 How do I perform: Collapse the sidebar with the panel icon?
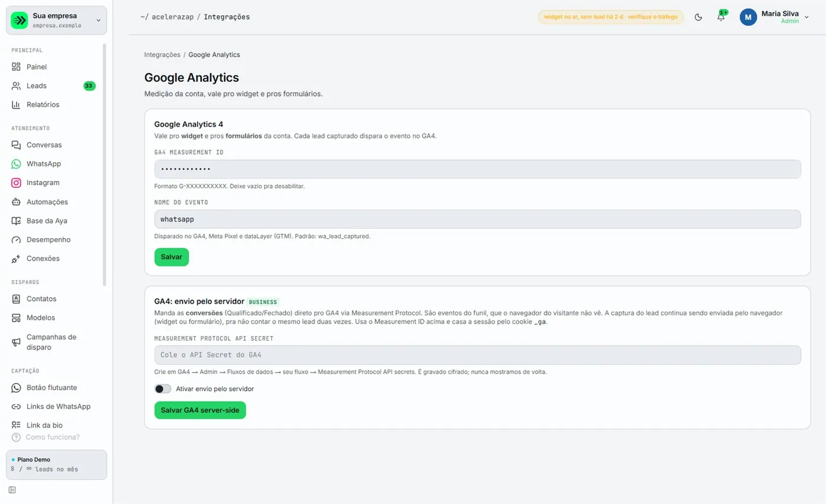(x=12, y=490)
